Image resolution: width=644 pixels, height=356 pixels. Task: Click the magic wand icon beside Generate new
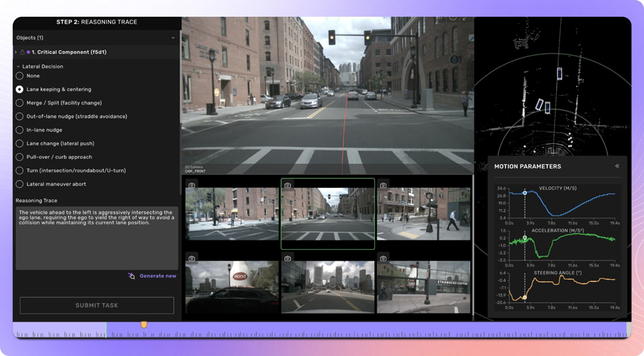(x=131, y=276)
